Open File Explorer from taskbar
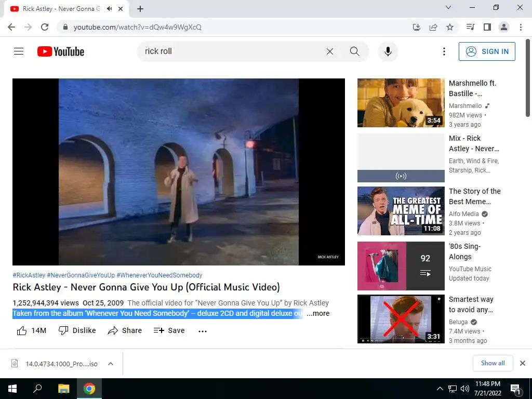532x399 pixels. (63, 389)
